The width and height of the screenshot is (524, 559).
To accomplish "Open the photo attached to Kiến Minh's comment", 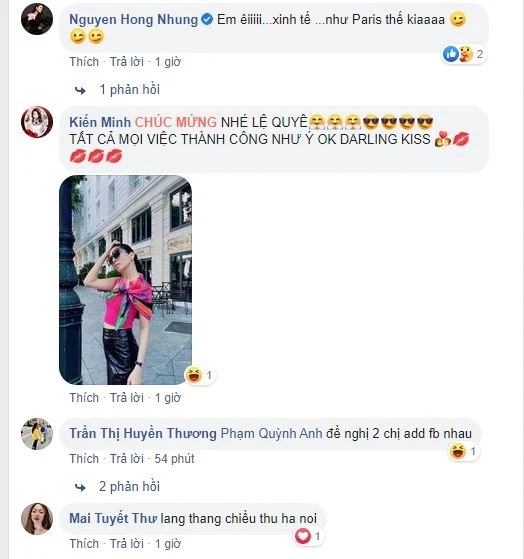I will pos(125,280).
